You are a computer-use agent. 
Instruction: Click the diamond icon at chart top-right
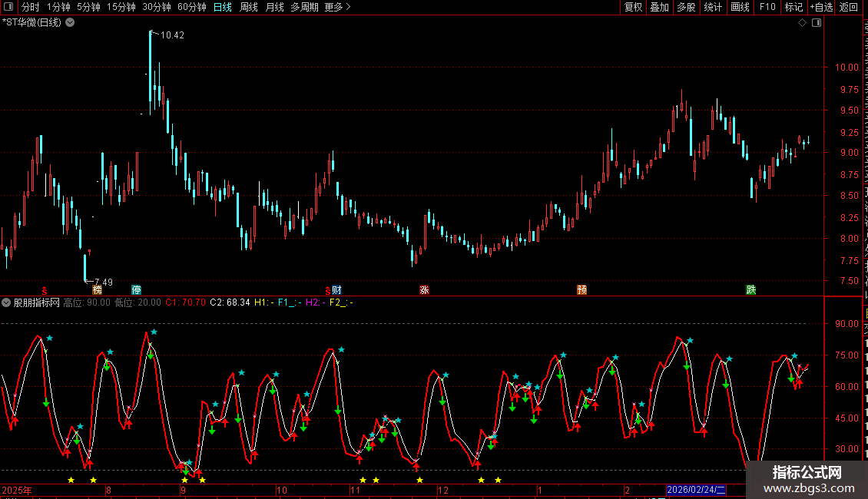(802, 23)
